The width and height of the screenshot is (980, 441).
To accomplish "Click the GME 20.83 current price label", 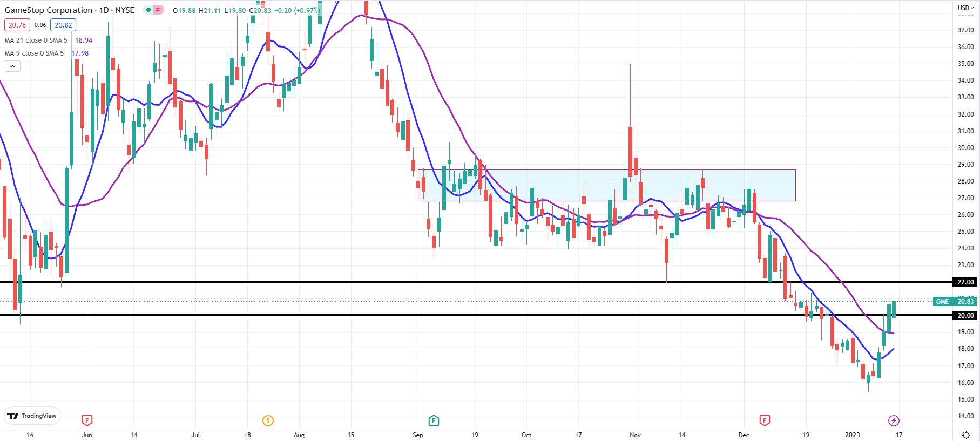I will pos(955,301).
